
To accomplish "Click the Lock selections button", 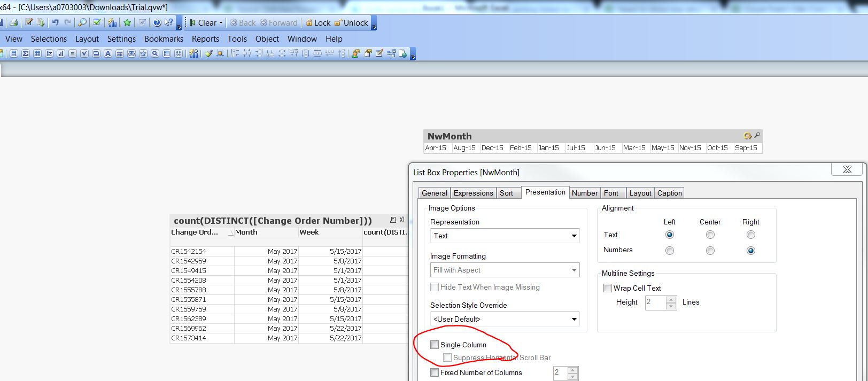I will click(318, 23).
